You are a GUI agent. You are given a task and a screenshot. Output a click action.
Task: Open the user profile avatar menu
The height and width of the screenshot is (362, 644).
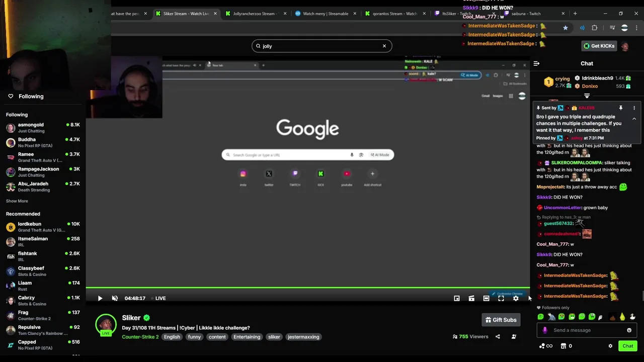click(x=625, y=46)
